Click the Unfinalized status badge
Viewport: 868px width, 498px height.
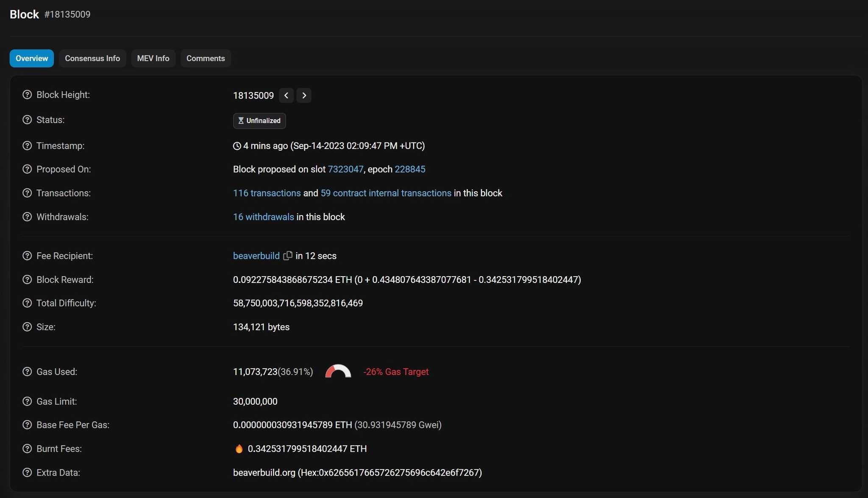coord(259,120)
